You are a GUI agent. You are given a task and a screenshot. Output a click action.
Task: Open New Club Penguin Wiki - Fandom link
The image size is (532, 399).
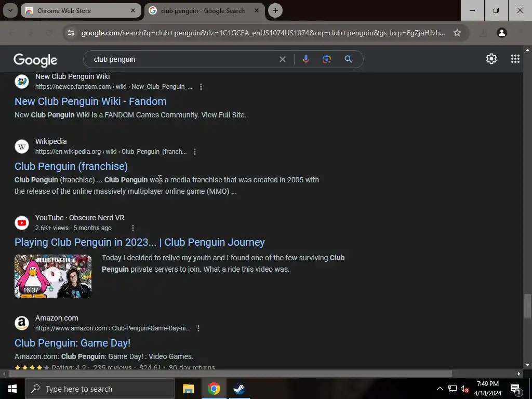coord(90,101)
